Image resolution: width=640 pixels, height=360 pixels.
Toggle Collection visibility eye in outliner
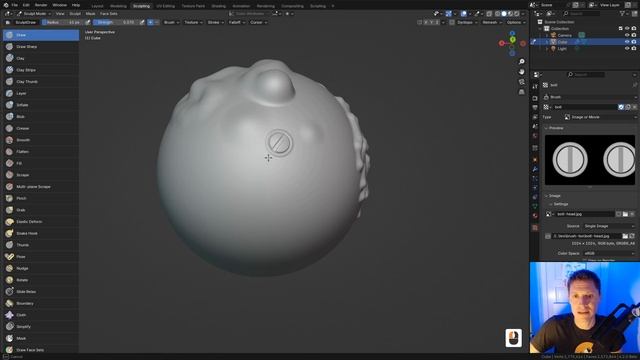[x=627, y=29]
